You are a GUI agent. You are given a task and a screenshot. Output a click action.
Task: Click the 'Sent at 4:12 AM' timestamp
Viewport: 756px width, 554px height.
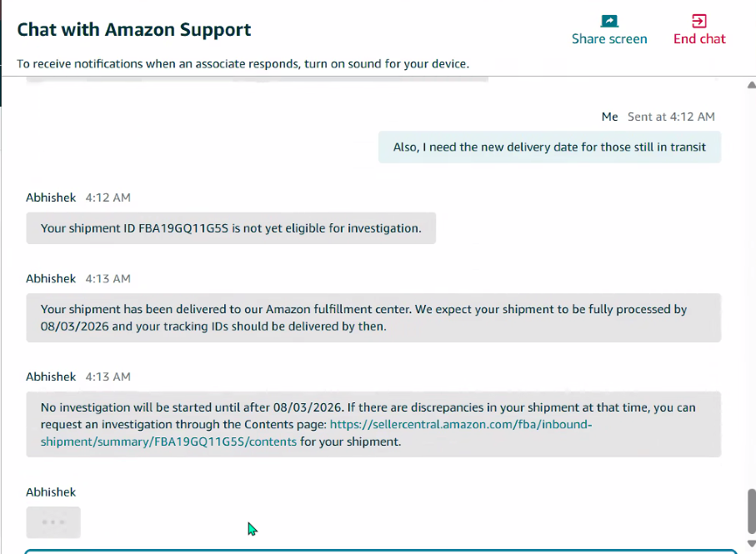coord(671,117)
